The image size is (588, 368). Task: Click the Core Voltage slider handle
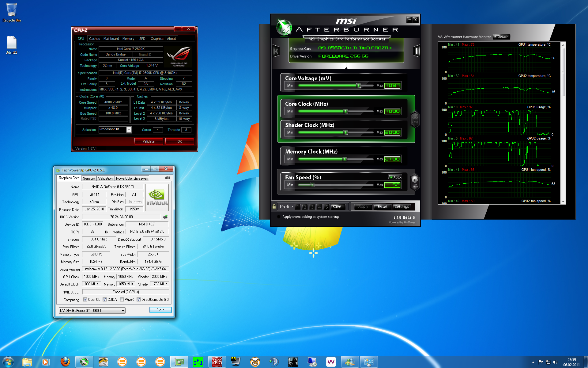point(359,86)
